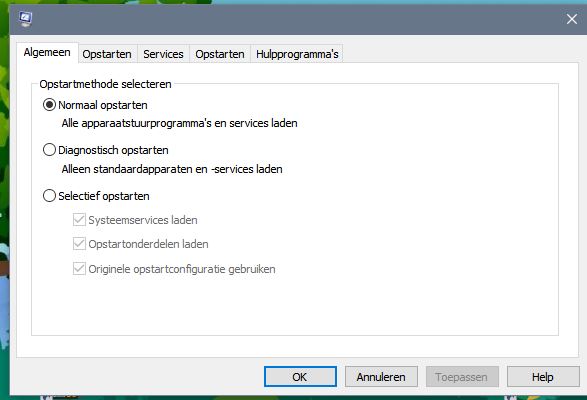Click the Toepassen button
Image resolution: width=587 pixels, height=400 pixels.
tap(462, 376)
